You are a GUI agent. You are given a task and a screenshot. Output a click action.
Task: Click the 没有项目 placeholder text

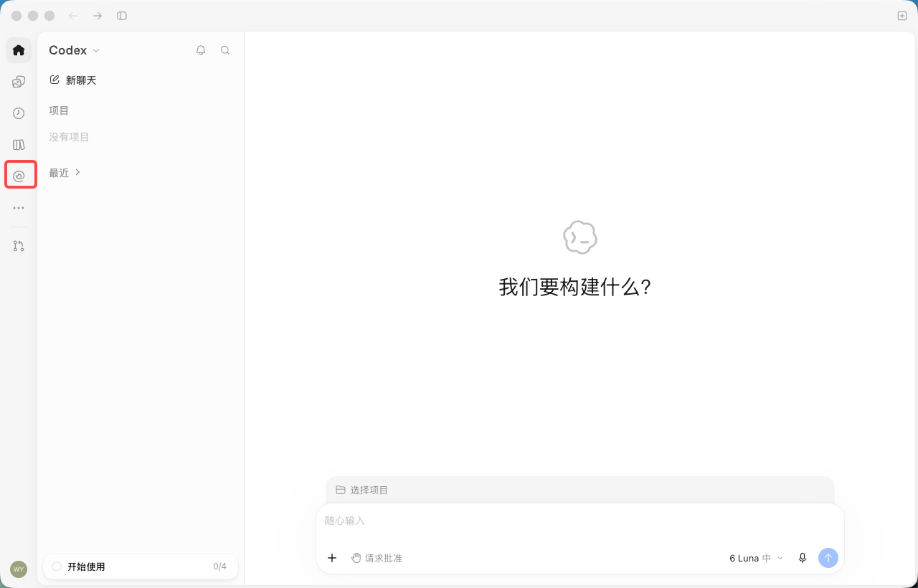69,137
